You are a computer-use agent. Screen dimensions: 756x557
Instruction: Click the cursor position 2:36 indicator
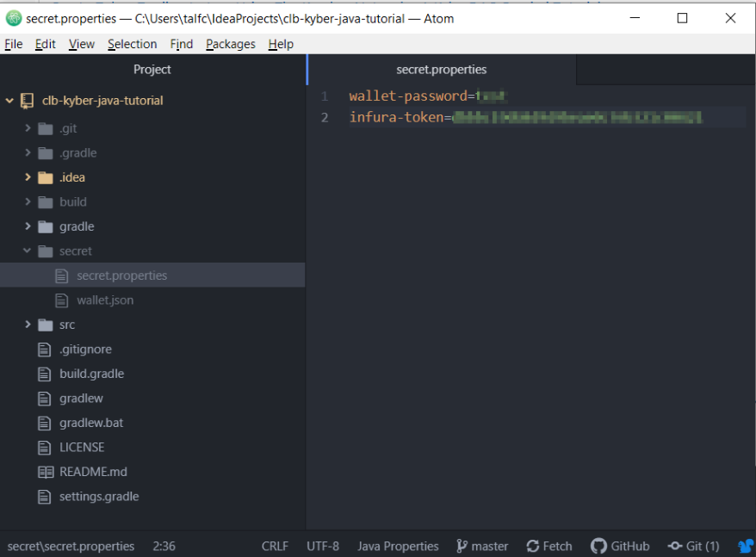164,546
